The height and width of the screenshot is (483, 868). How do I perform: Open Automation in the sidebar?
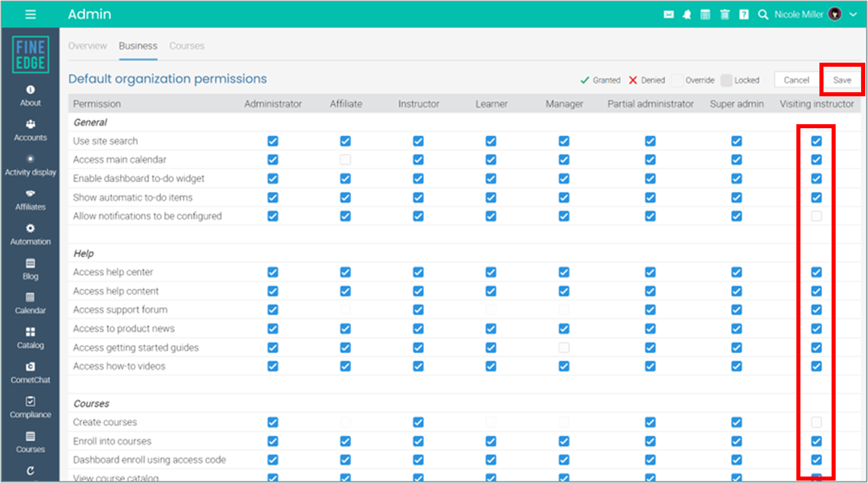(30, 234)
